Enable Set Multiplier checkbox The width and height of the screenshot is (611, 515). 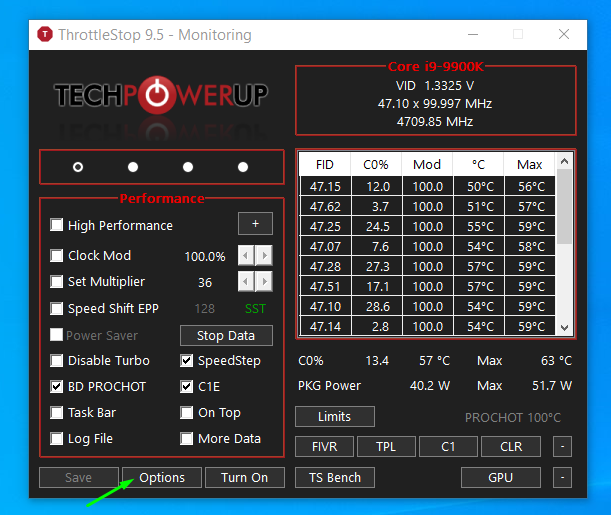pos(57,282)
